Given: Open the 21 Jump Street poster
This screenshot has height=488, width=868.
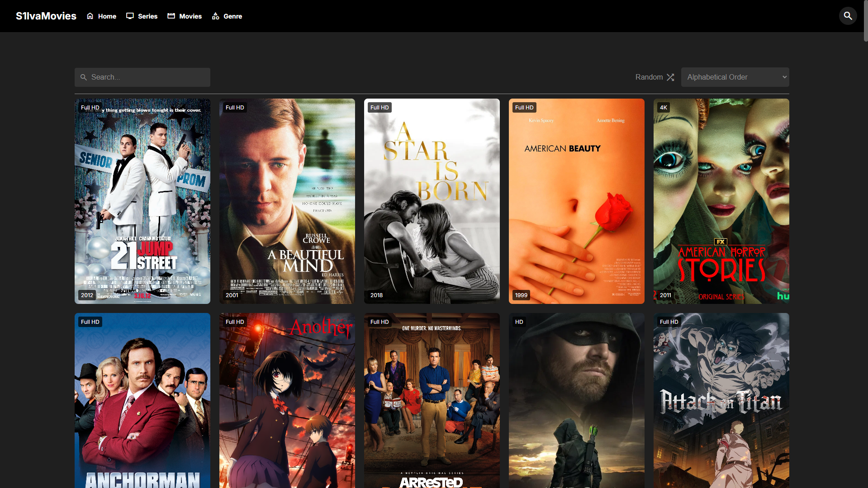Looking at the screenshot, I should click(x=142, y=201).
